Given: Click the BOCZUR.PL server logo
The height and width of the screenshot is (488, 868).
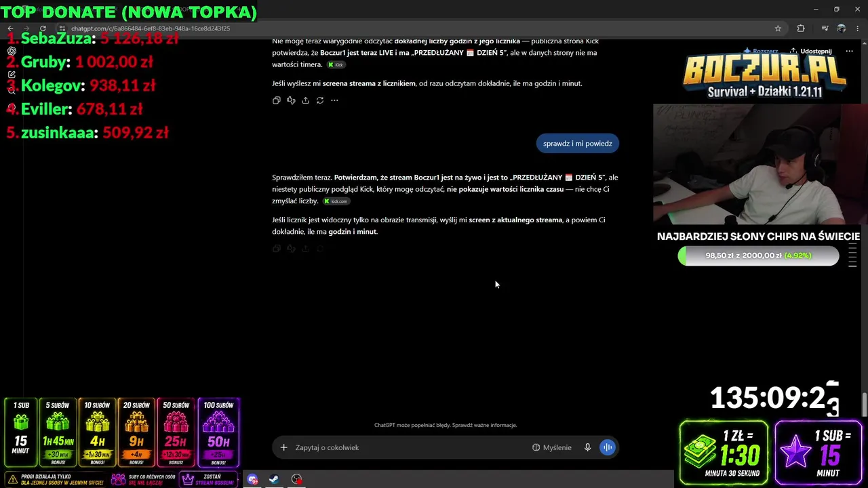Looking at the screenshot, I should tap(764, 77).
